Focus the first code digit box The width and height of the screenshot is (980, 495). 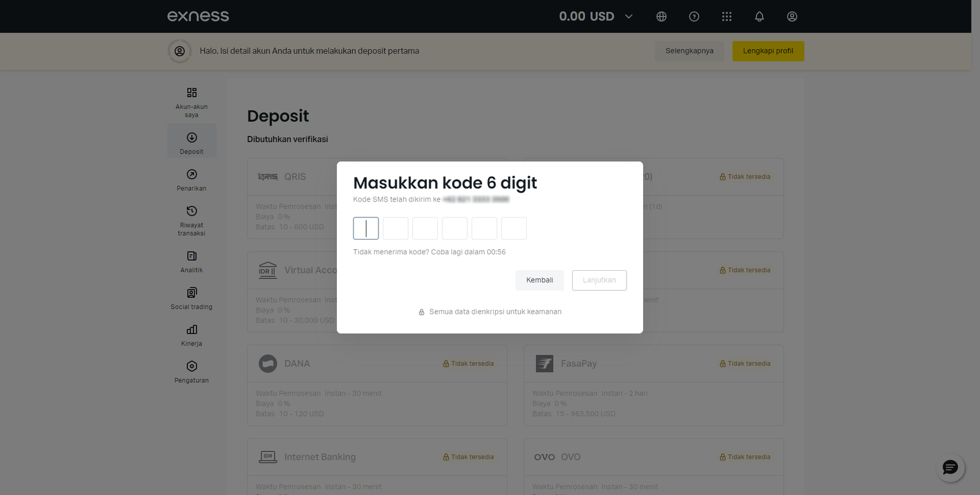point(366,229)
